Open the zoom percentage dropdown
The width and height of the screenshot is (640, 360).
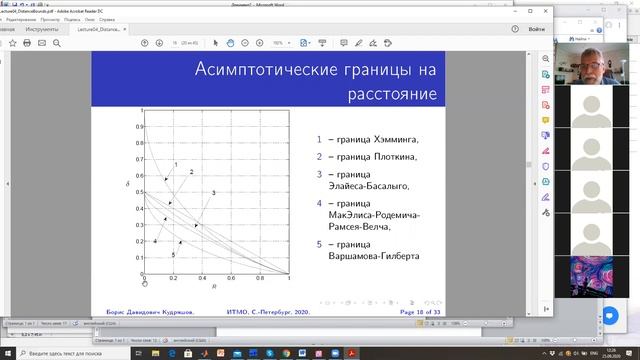(x=289, y=43)
